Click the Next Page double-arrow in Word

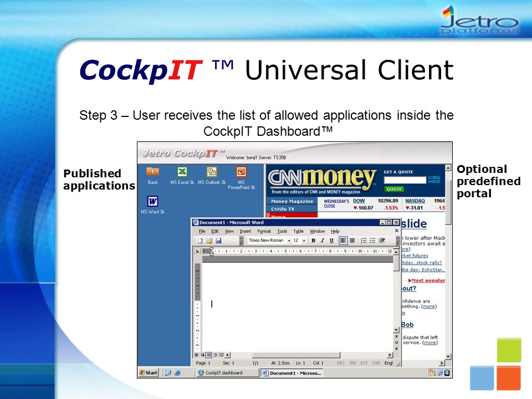click(396, 349)
